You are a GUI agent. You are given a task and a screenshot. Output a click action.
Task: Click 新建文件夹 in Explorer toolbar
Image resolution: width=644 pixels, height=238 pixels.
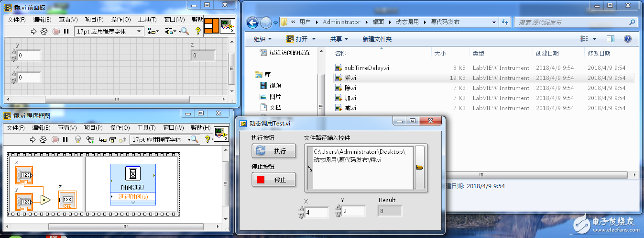tap(377, 39)
